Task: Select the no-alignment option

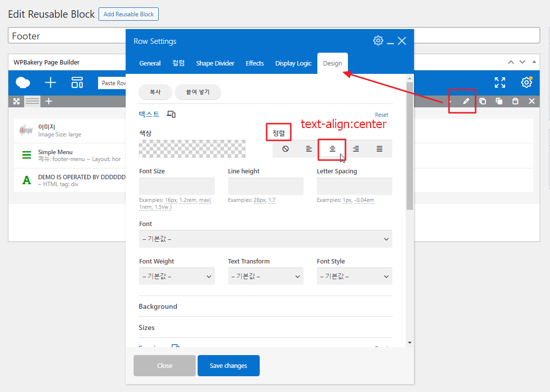Action: pyautogui.click(x=285, y=149)
